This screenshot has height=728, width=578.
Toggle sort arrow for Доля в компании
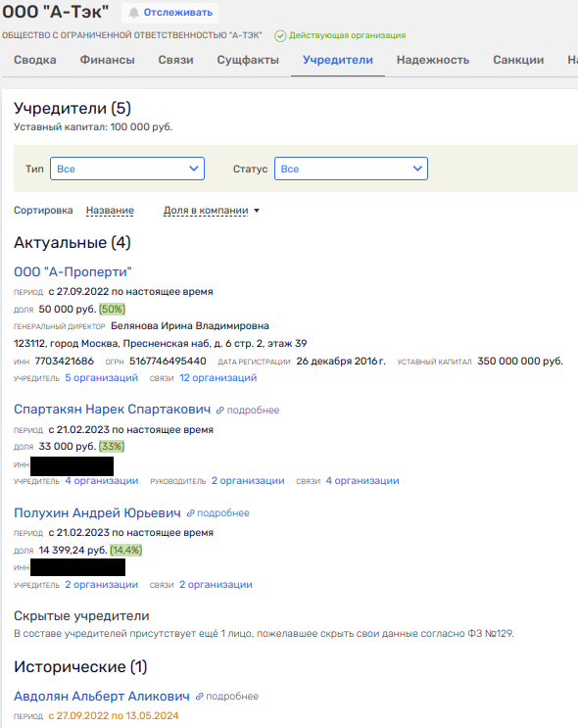257,211
